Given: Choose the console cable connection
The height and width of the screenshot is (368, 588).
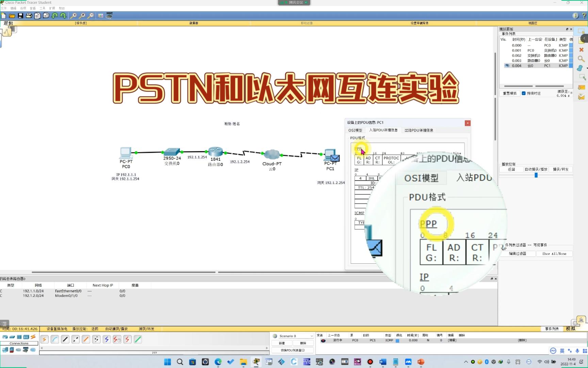Looking at the screenshot, I should (55, 339).
